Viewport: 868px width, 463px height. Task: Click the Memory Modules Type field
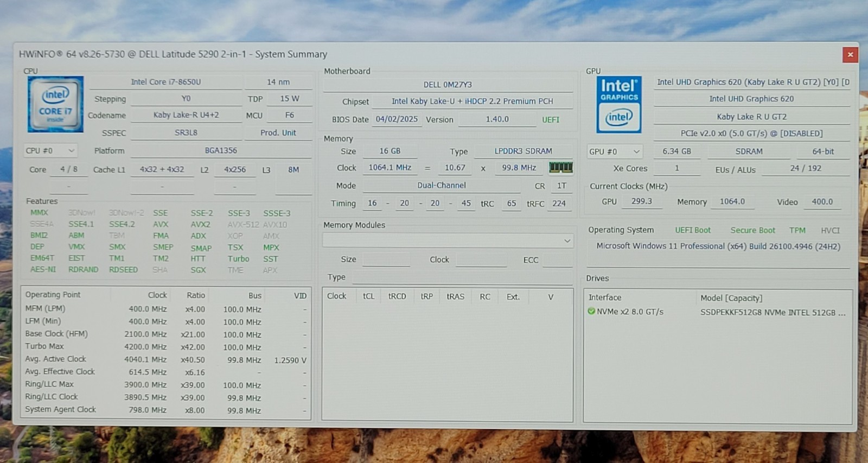coord(463,277)
